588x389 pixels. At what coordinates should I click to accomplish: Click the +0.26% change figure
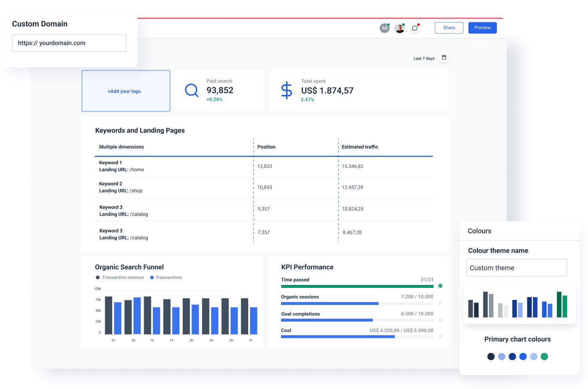coord(215,99)
